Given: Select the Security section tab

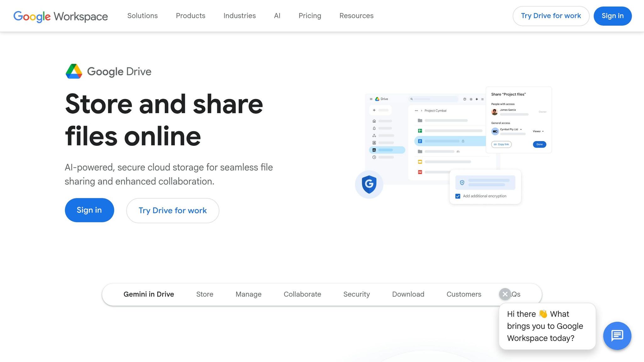Looking at the screenshot, I should (x=357, y=294).
